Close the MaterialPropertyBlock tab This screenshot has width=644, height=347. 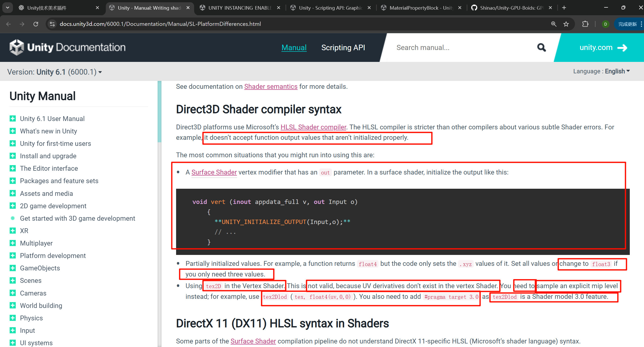[x=460, y=8]
